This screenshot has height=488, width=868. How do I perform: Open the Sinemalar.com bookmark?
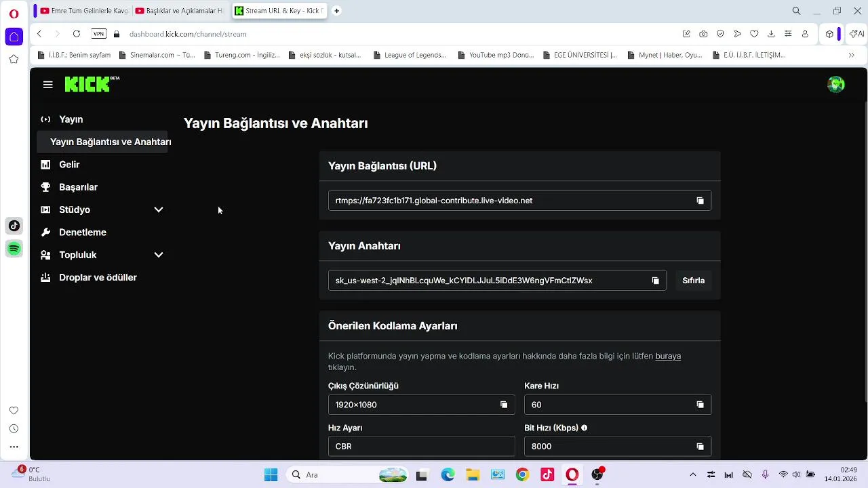[x=157, y=55]
